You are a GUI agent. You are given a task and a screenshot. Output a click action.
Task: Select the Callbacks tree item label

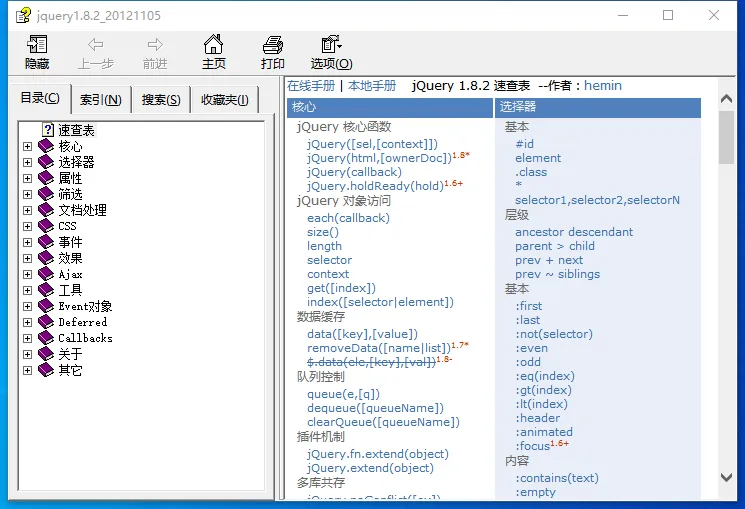coord(86,338)
